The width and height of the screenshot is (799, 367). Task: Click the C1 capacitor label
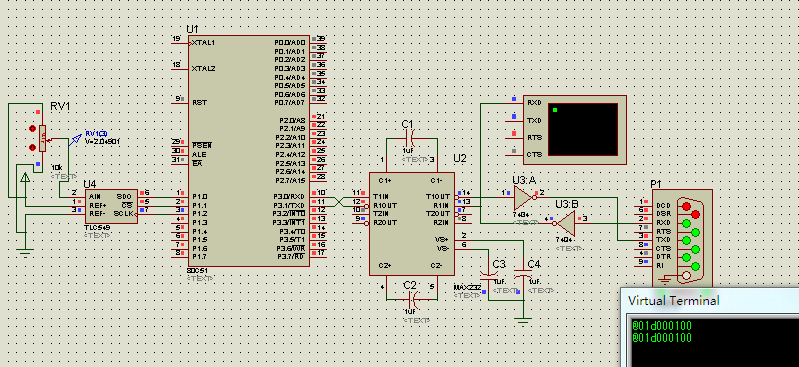pos(408,124)
